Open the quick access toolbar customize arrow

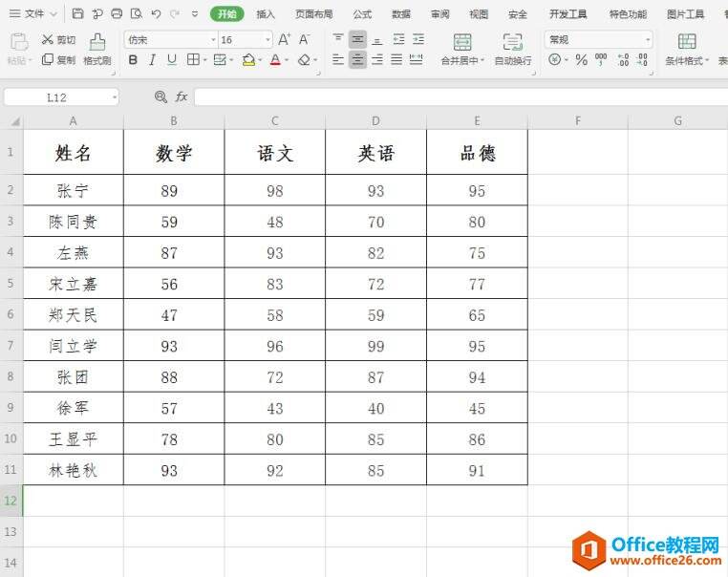pos(195,14)
